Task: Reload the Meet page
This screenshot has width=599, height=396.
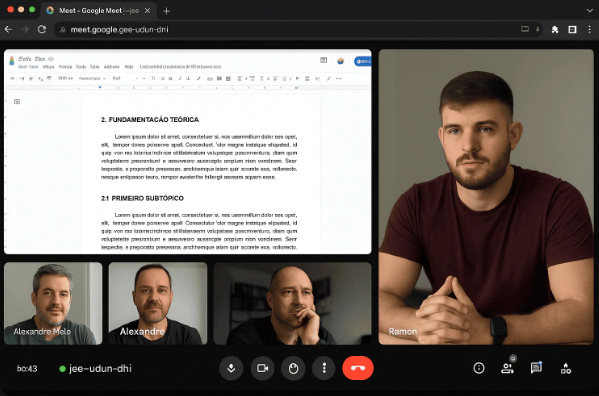Action: pyautogui.click(x=42, y=29)
